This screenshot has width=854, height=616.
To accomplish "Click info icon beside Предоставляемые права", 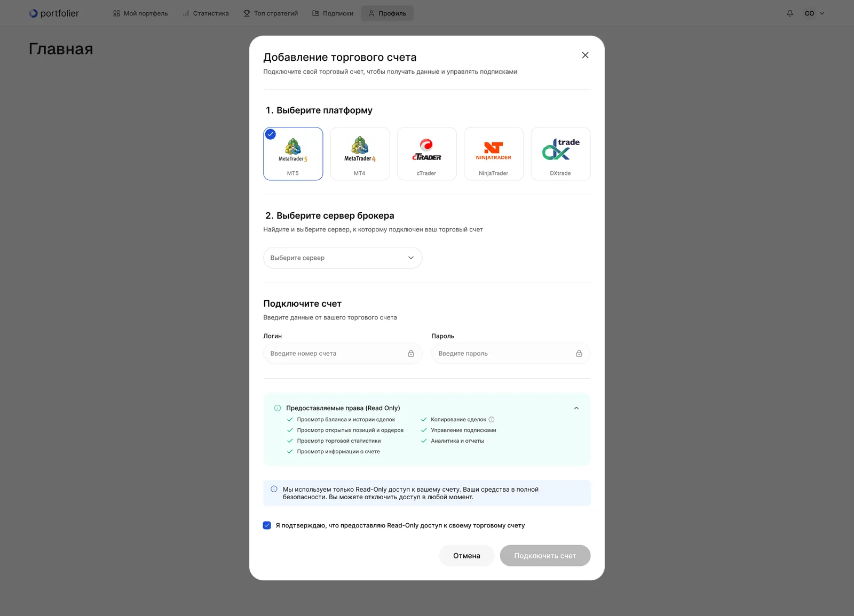I will coord(278,408).
